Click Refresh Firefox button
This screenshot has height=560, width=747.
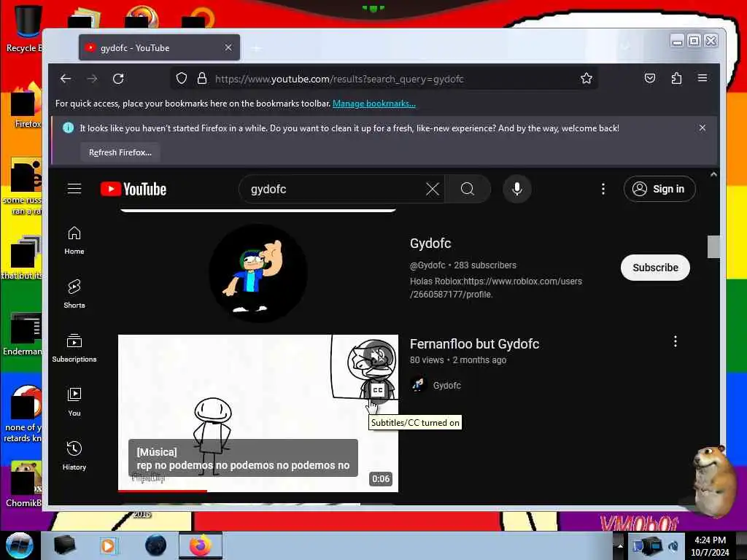[120, 152]
